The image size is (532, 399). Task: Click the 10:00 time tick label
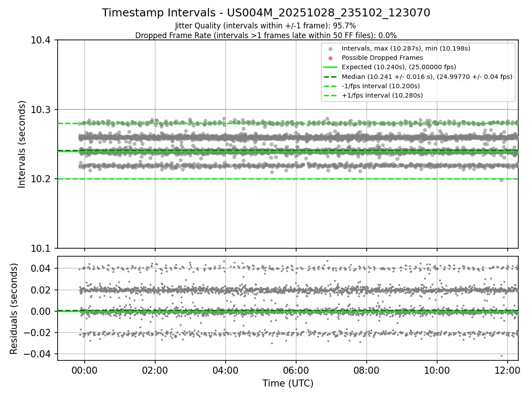[x=437, y=371]
